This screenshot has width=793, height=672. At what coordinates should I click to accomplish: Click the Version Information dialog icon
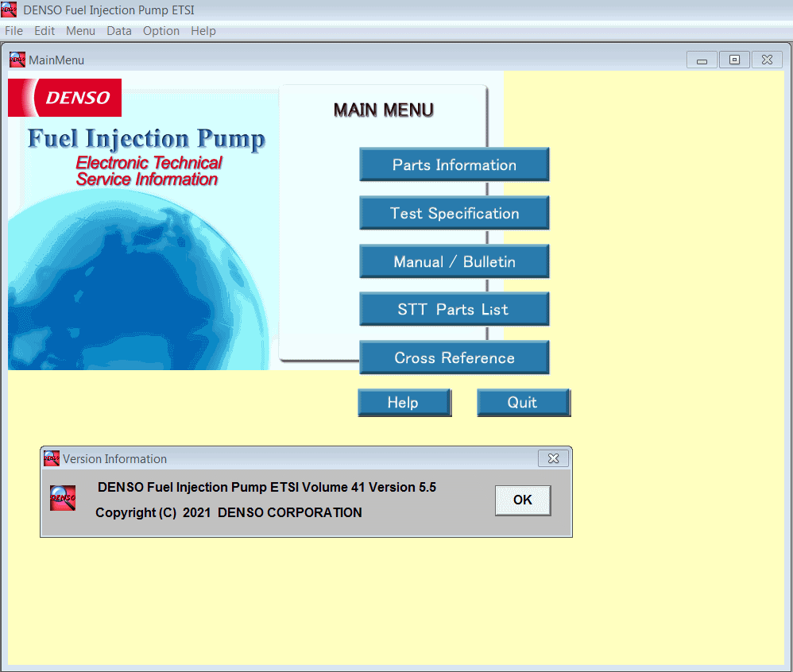[x=51, y=458]
